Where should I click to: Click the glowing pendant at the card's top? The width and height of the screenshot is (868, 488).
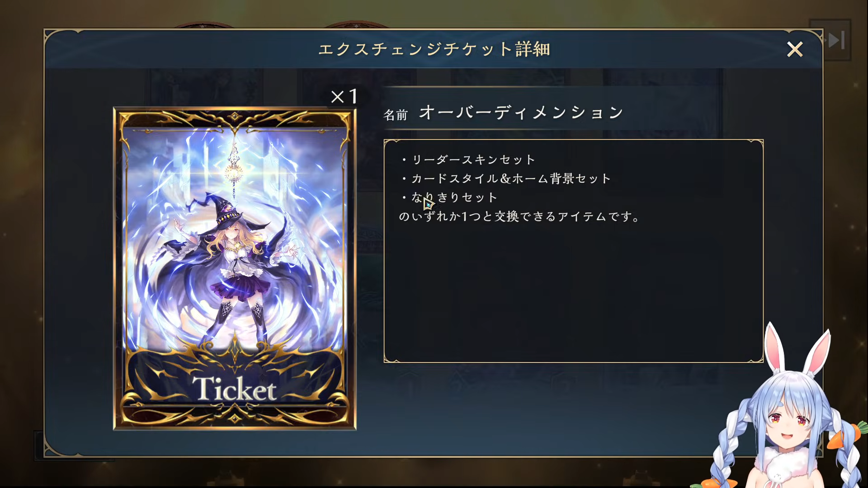[234, 171]
